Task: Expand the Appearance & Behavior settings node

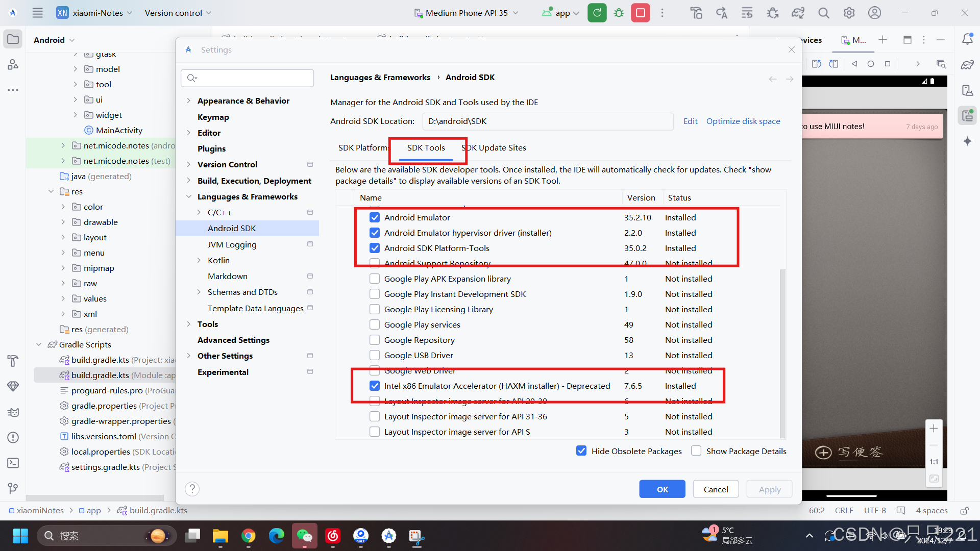Action: click(189, 101)
